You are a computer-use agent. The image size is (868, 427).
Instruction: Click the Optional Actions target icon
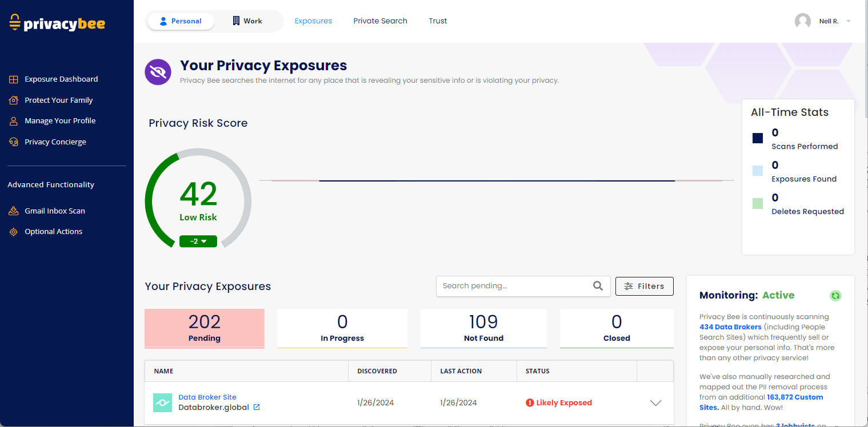click(x=14, y=232)
